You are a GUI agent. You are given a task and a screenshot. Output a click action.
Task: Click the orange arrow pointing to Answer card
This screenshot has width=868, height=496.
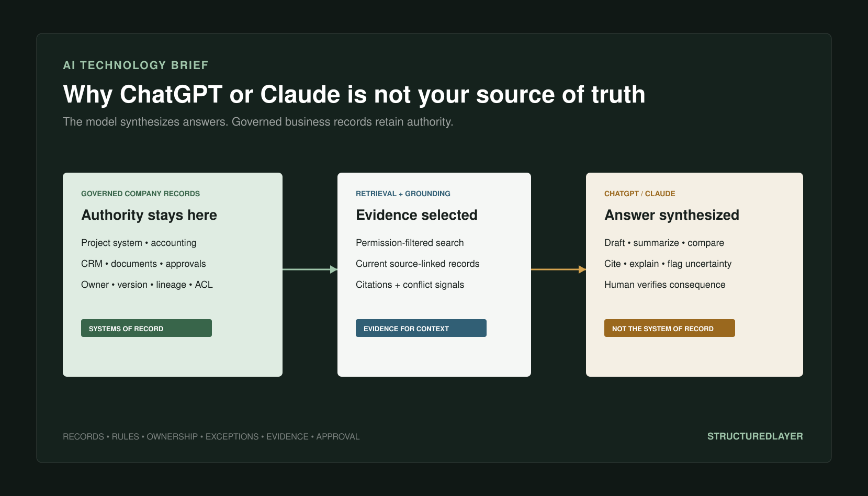coord(558,269)
